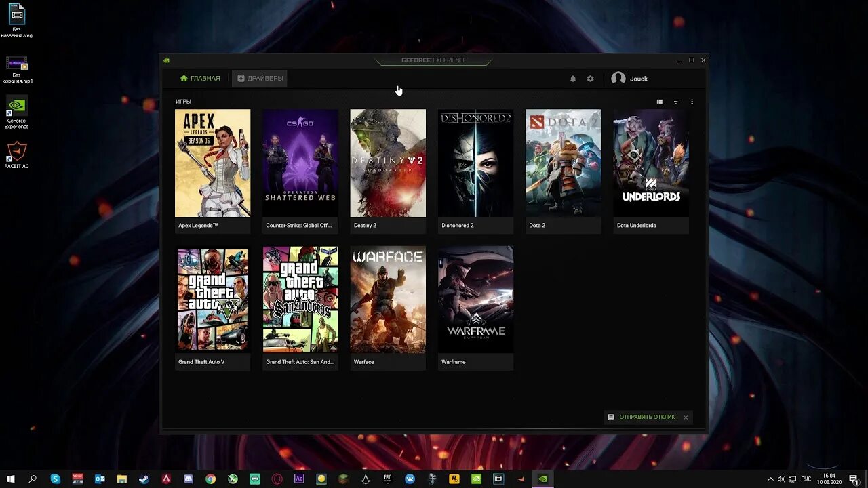This screenshot has width=868, height=488.
Task: Open Steam from the taskbar
Action: (144, 479)
